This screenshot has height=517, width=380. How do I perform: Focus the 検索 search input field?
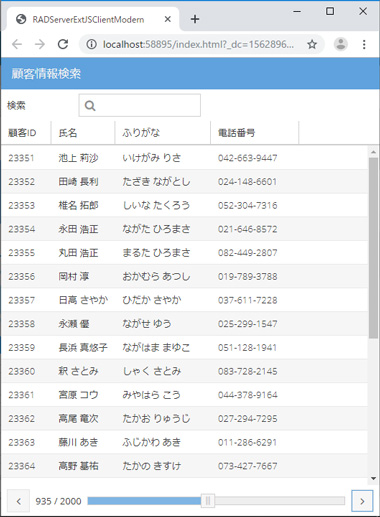[x=140, y=105]
